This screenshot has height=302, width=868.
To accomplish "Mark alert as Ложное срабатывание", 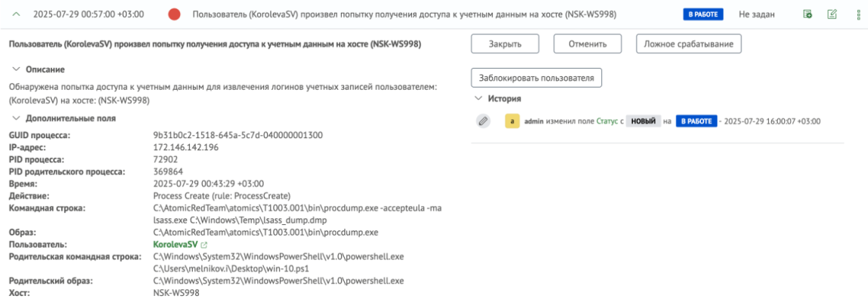I will pos(688,44).
